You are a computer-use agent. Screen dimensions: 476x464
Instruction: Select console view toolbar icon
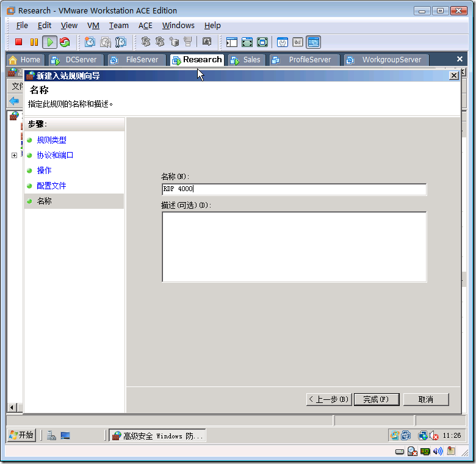tap(313, 42)
